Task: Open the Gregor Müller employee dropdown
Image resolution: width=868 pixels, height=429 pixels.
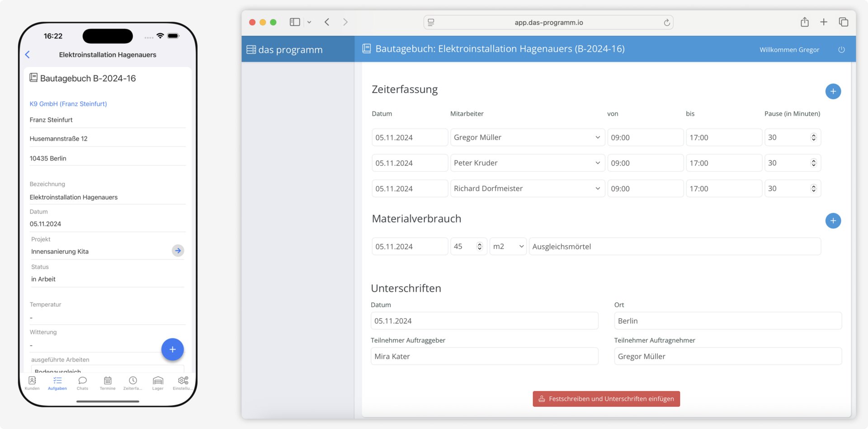Action: click(x=527, y=137)
